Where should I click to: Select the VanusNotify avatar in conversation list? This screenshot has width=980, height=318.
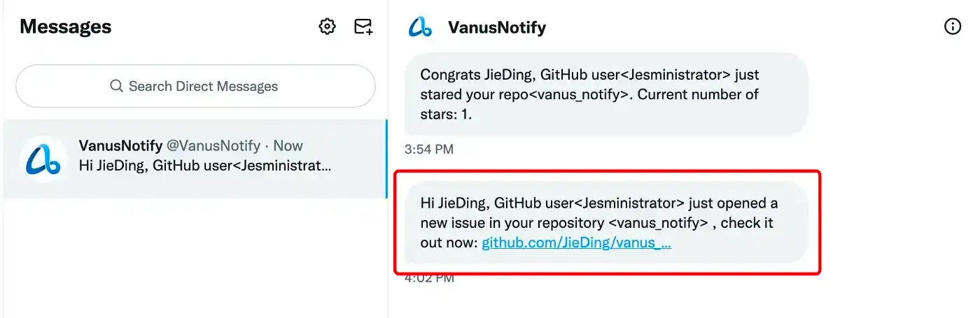tap(43, 159)
